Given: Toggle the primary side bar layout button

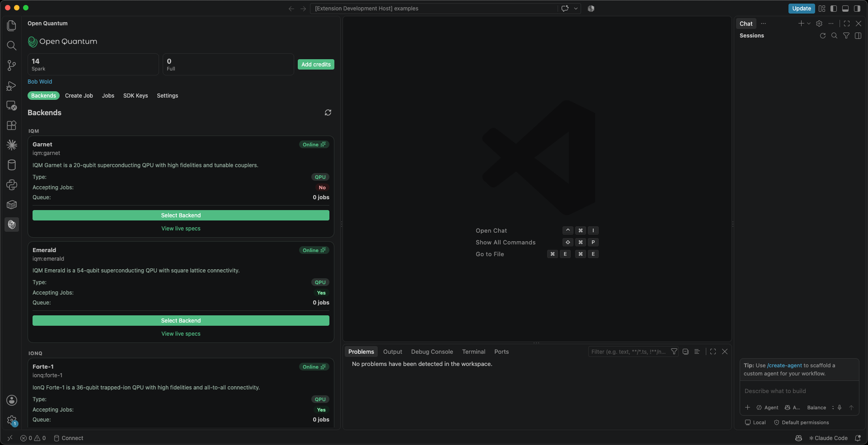Looking at the screenshot, I should pyautogui.click(x=834, y=9).
